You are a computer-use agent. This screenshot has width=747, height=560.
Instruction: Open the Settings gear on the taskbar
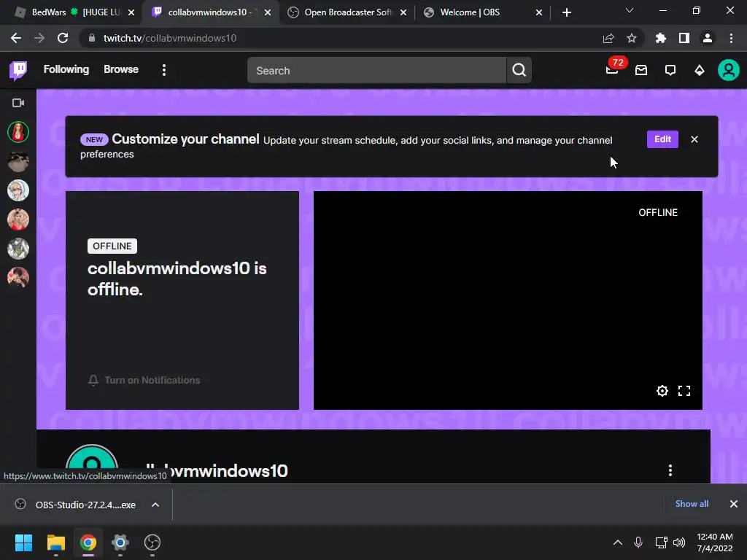point(120,542)
